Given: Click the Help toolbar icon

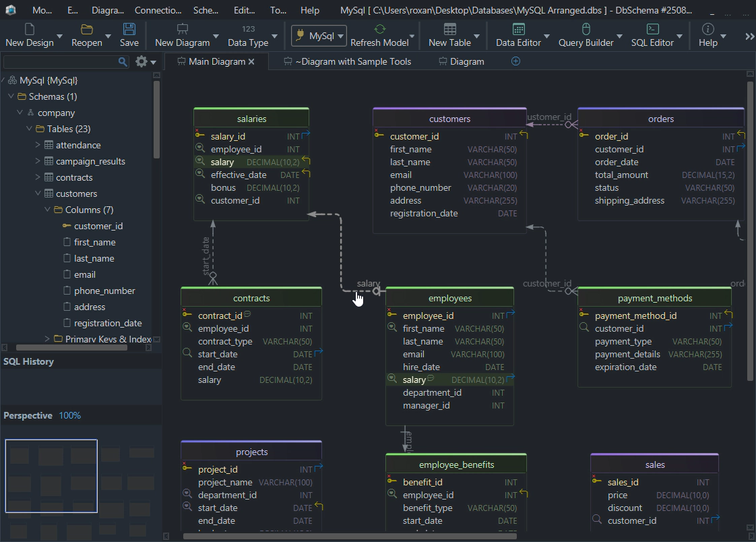Looking at the screenshot, I should point(707,30).
